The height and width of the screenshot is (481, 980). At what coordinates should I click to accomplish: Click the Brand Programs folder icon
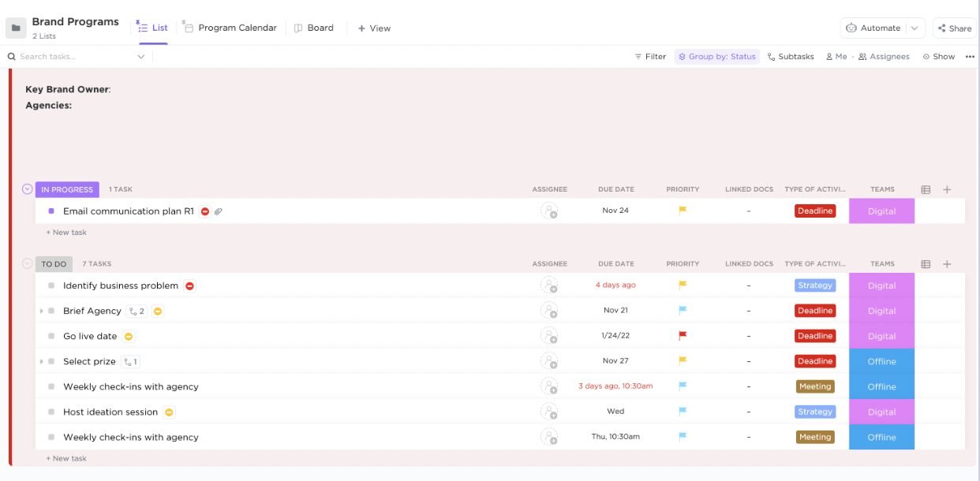[x=16, y=28]
